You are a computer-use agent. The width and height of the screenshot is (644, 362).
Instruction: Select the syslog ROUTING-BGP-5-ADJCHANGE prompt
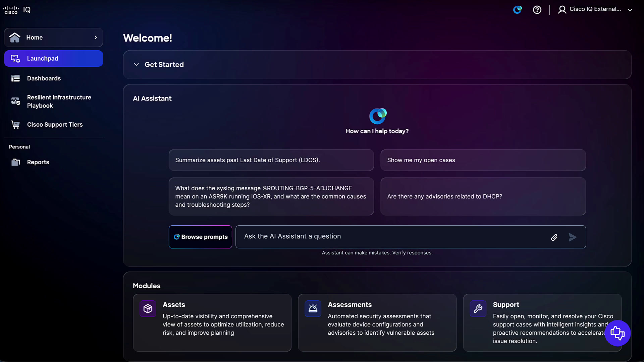pos(271,196)
